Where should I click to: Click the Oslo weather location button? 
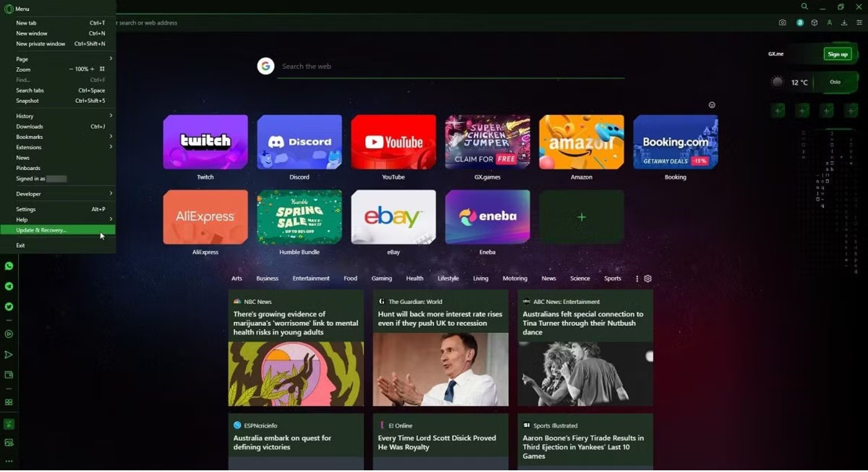(x=835, y=82)
